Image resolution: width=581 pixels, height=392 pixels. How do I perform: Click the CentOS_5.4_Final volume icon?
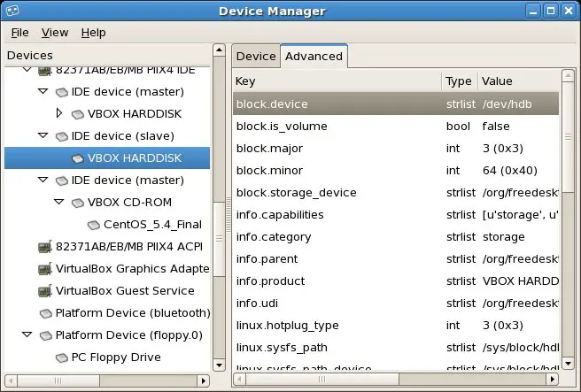[94, 225]
